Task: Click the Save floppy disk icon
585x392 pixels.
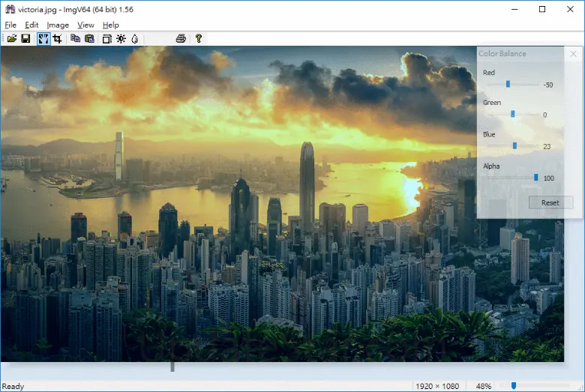Action: click(25, 38)
